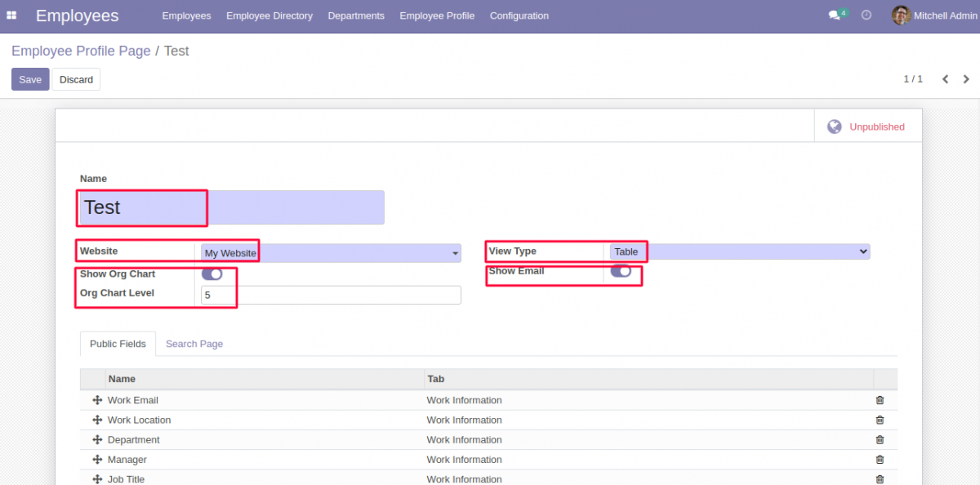This screenshot has height=485, width=980.
Task: Open the Employee Profile Page breadcrumb link
Action: click(x=81, y=51)
